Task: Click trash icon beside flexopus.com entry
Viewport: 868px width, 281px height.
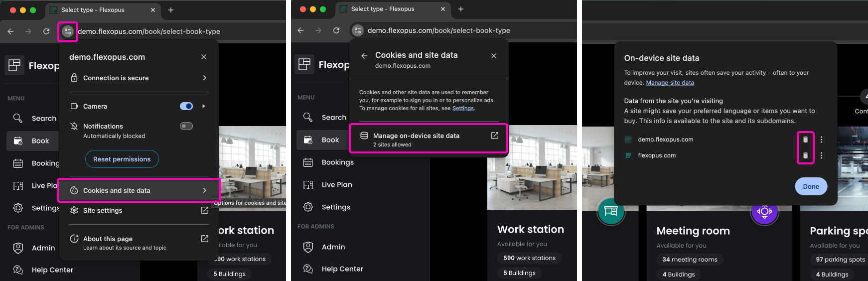Action: tap(805, 155)
